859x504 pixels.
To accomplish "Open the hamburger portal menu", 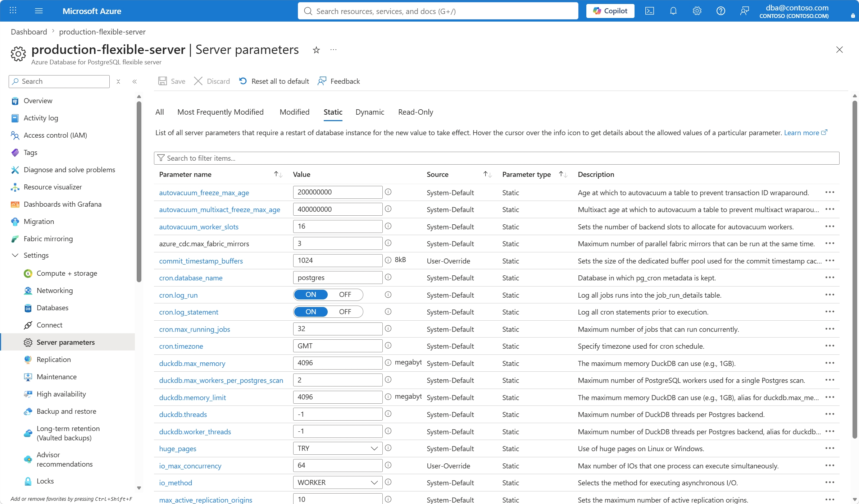I will point(39,11).
